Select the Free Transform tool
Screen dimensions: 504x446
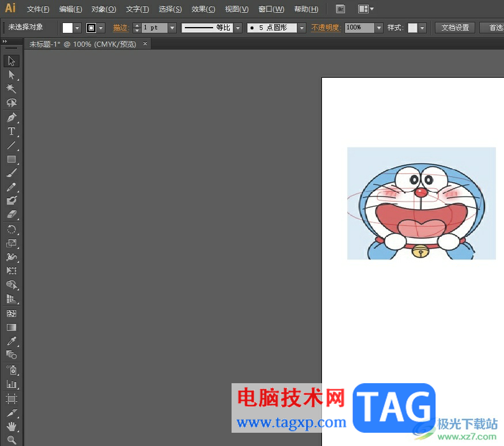[12, 271]
